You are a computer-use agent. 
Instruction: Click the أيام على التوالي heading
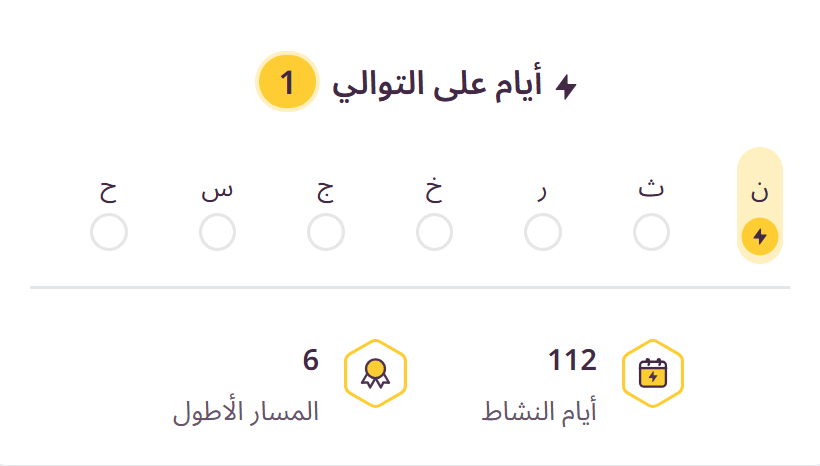[438, 85]
